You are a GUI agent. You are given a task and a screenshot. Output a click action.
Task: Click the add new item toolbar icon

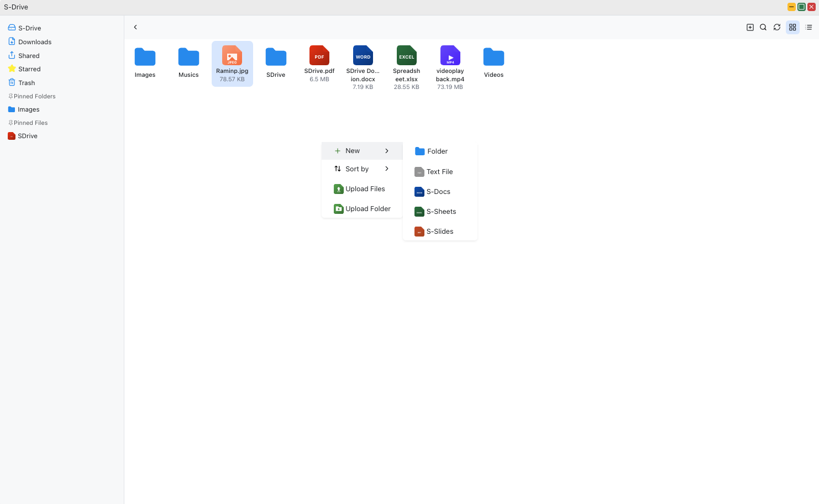click(750, 27)
